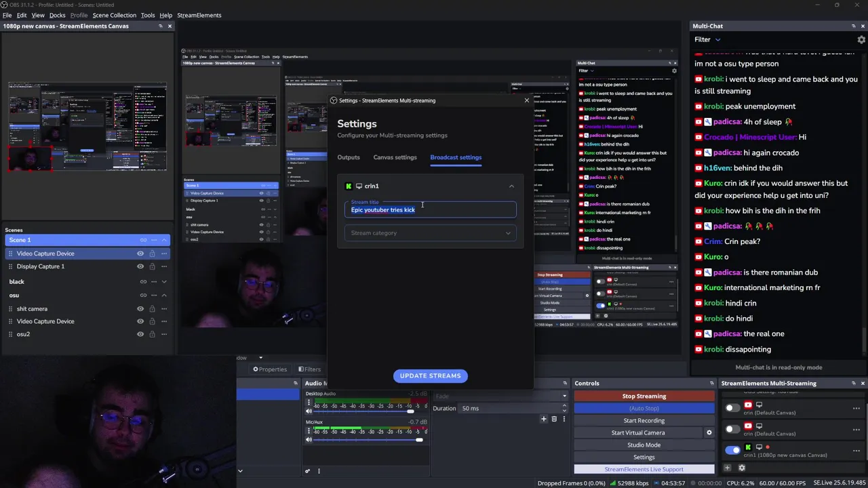The image size is (868, 488).
Task: Add a scene transition with plus icon
Action: pos(543,419)
